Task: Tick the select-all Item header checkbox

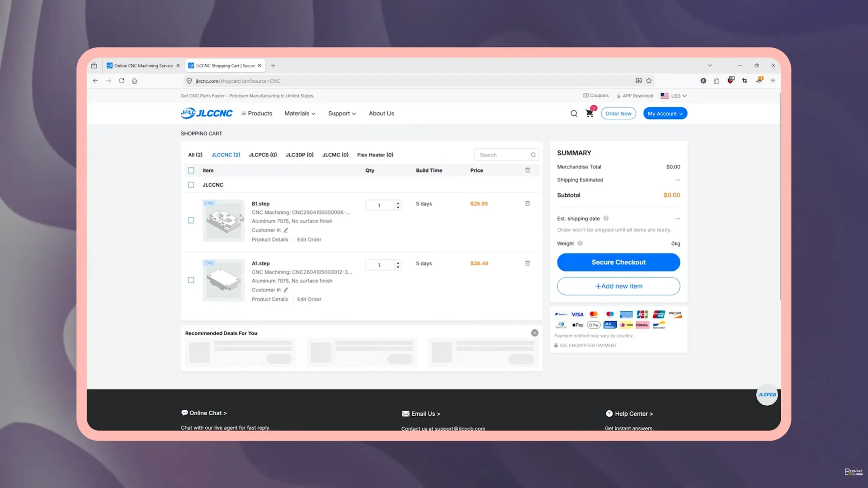Action: (x=191, y=171)
